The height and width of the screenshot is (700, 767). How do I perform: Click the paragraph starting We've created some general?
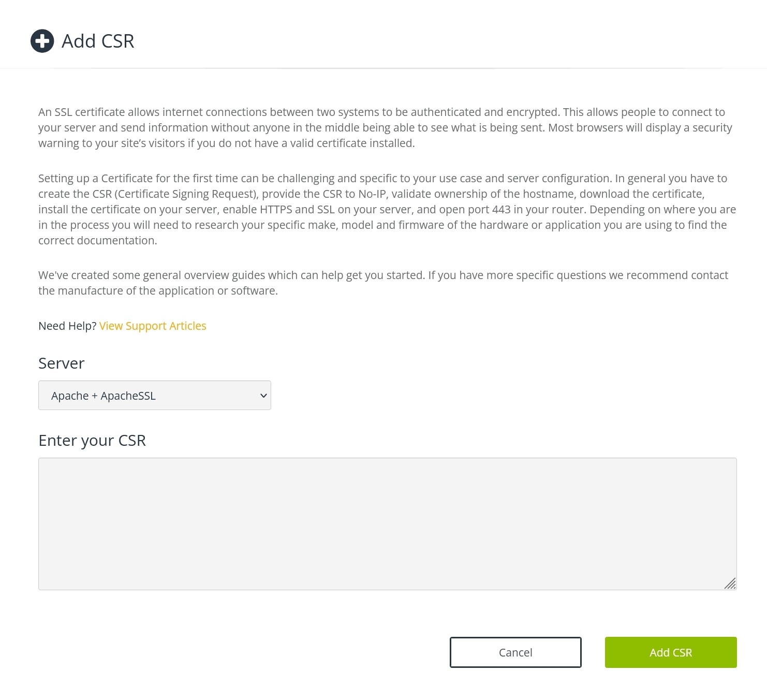coord(384,283)
